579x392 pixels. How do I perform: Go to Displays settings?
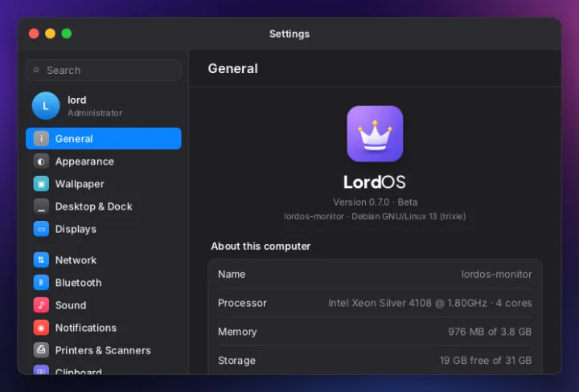tap(104, 229)
